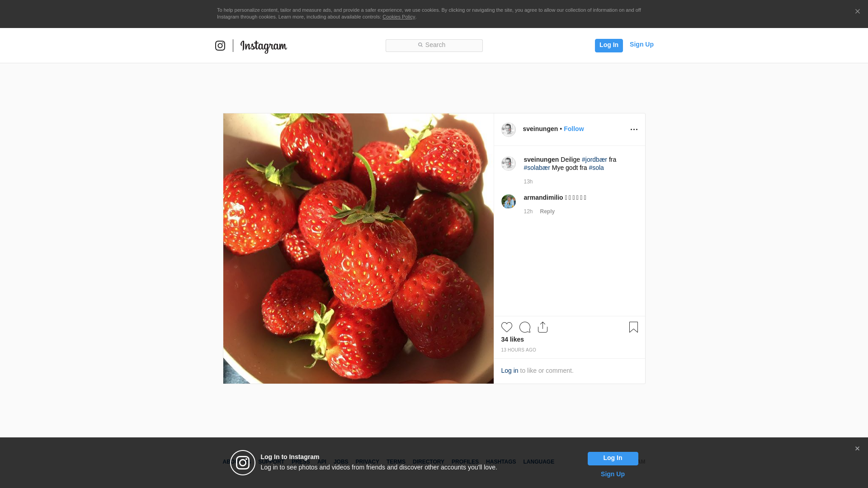Focus the Search input field

434,45
